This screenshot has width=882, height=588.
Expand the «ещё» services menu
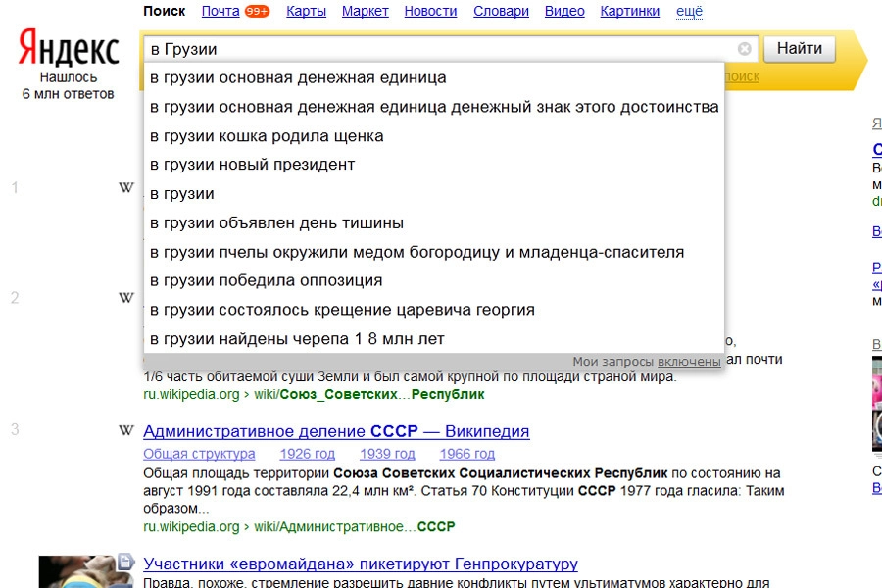[x=690, y=12]
